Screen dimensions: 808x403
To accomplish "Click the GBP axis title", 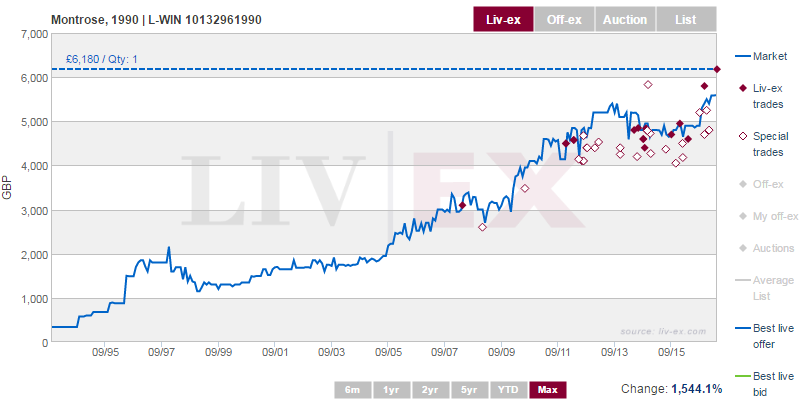I will click(x=7, y=189).
